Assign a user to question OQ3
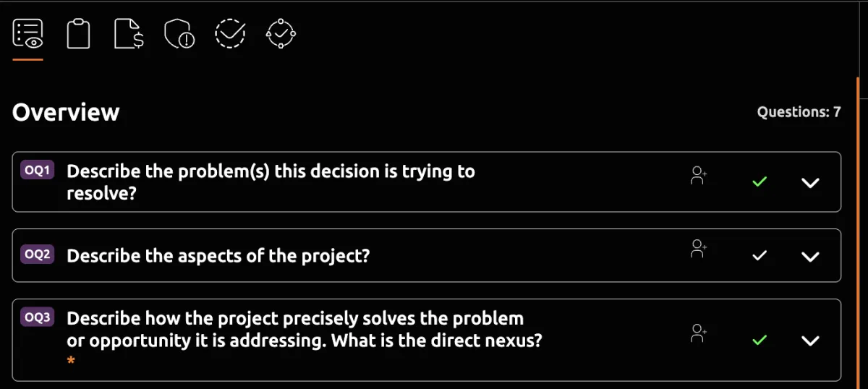This screenshot has height=389, width=868. click(698, 333)
